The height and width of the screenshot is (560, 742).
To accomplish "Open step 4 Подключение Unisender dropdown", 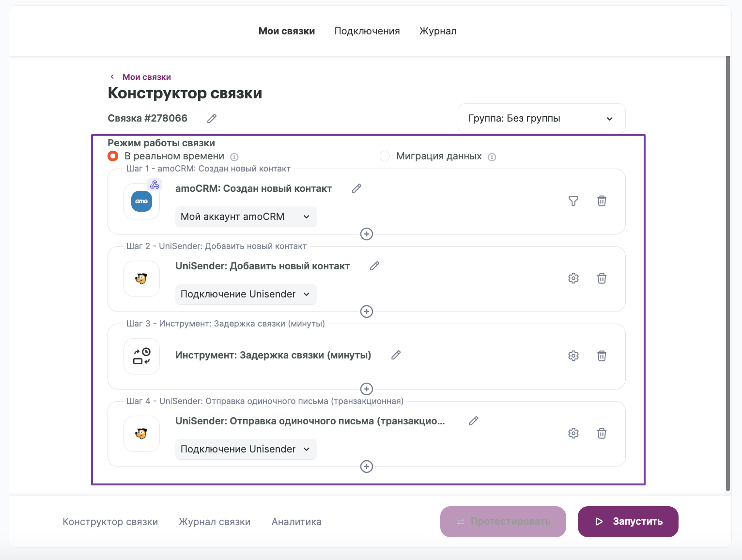I will [246, 449].
